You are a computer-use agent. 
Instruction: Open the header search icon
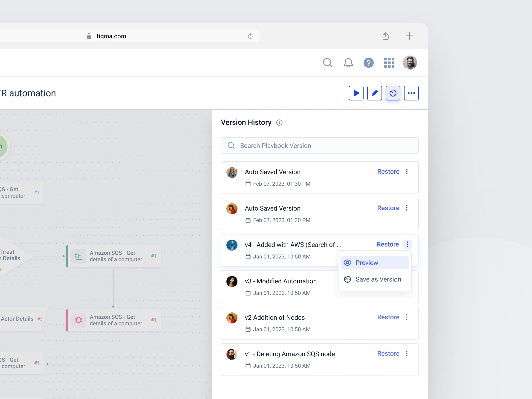tap(327, 63)
